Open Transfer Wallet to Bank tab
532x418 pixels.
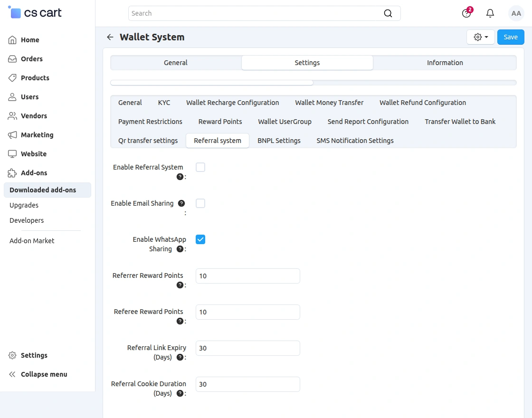pos(460,122)
